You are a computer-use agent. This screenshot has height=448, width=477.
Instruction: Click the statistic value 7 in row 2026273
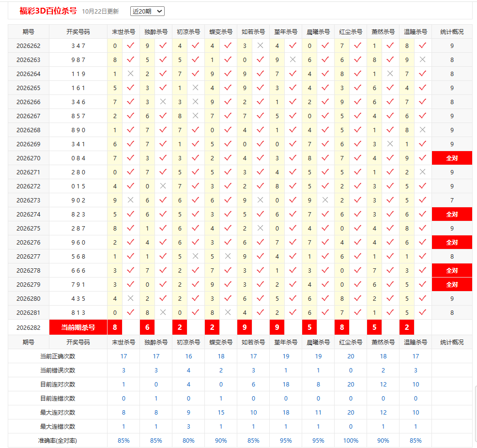pyautogui.click(x=452, y=200)
